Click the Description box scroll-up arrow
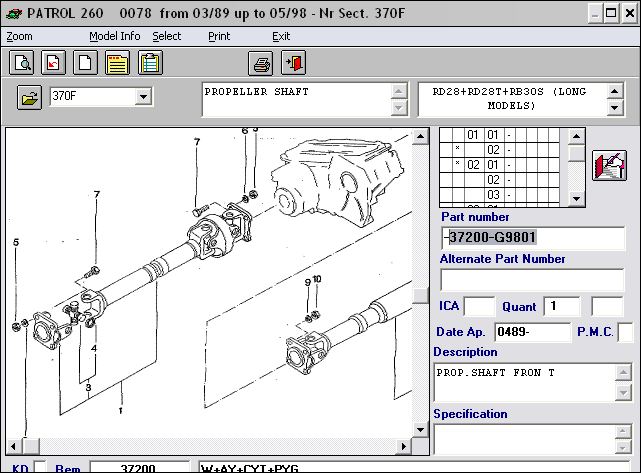The image size is (641, 473). [x=623, y=372]
